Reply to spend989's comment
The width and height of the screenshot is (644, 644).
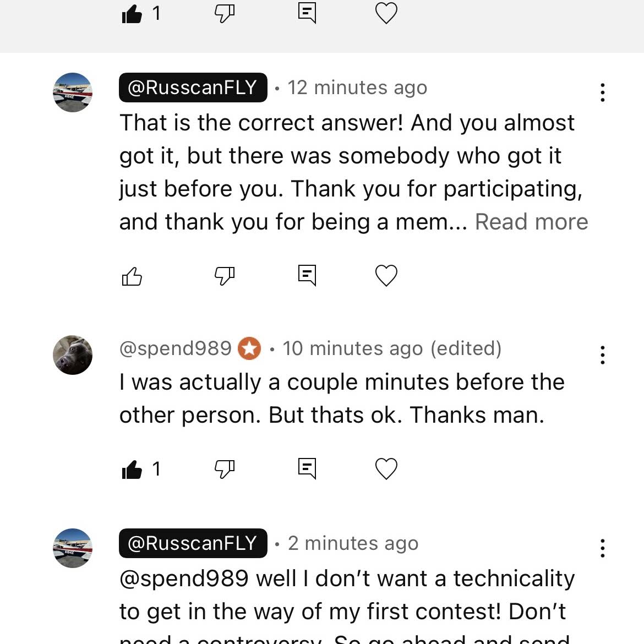tap(307, 468)
